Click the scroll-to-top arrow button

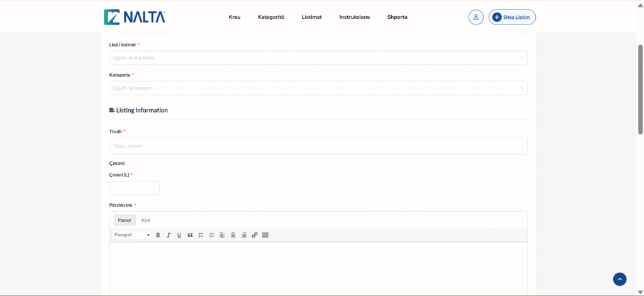[x=620, y=279]
